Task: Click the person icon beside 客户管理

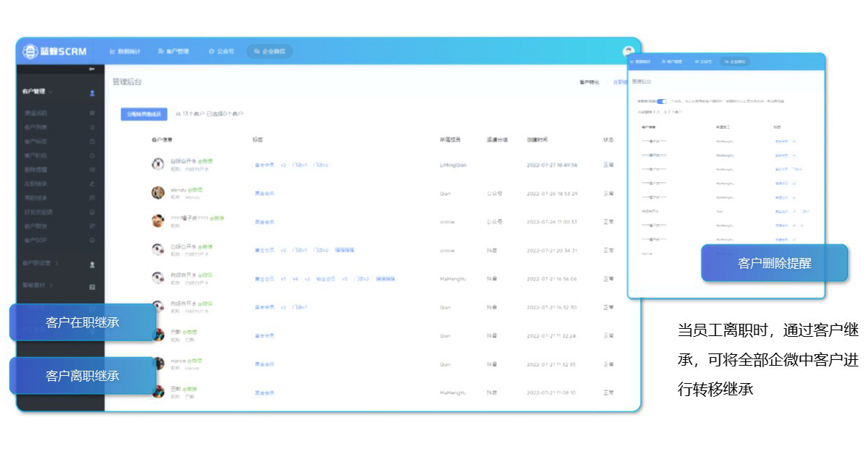Action: click(x=92, y=93)
